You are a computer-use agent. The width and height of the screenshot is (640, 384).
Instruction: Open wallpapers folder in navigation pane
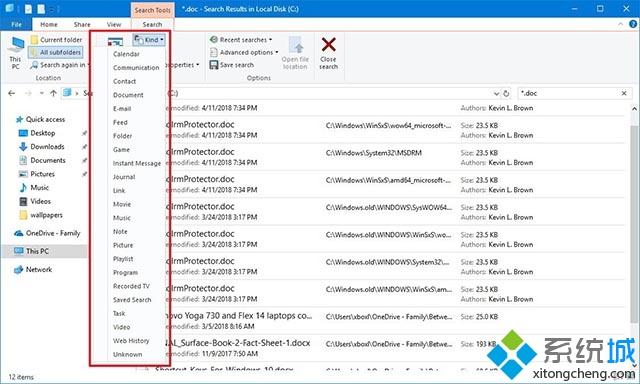coord(41,215)
